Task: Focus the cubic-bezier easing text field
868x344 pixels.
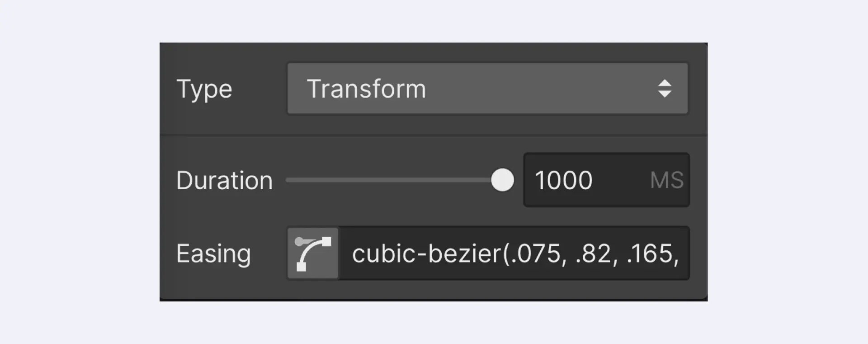Action: [x=514, y=253]
